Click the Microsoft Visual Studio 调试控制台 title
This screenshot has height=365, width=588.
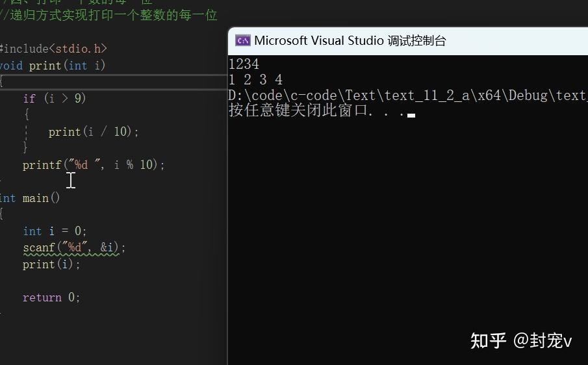[x=350, y=40]
